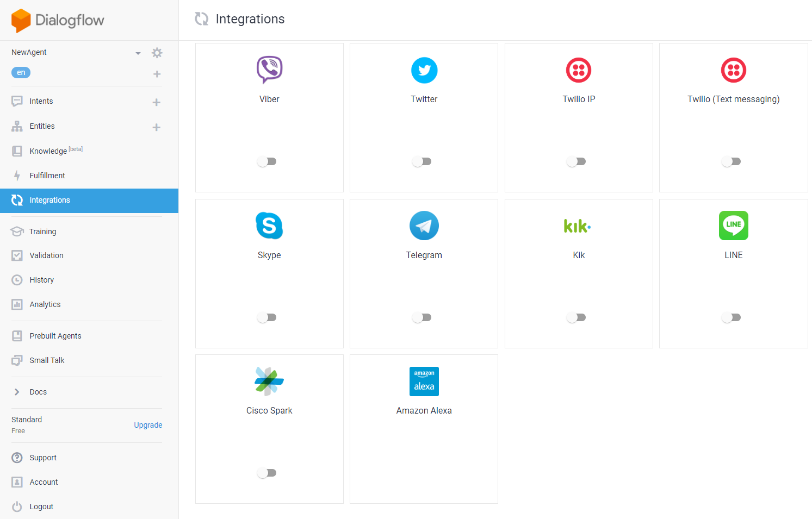
Task: Switch on the Kik toggle
Action: 577,317
